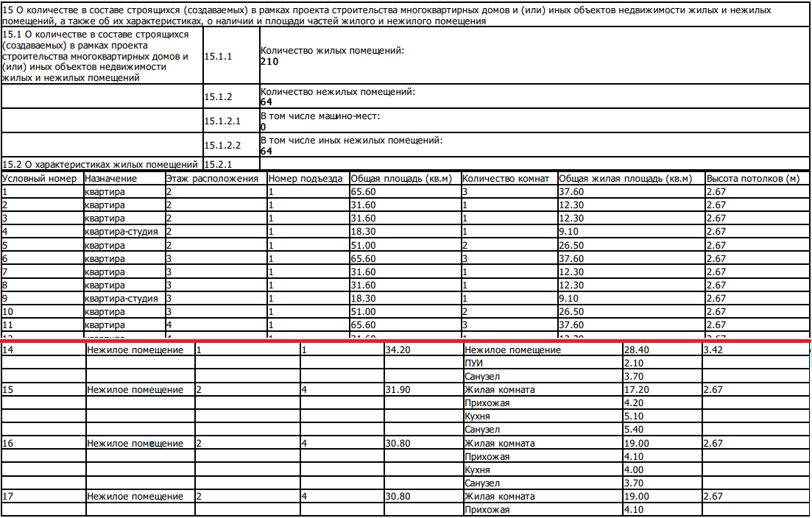Screen dimensions: 812x518
Task: Click conditional number 11 in apartment table
Action: (x=7, y=325)
